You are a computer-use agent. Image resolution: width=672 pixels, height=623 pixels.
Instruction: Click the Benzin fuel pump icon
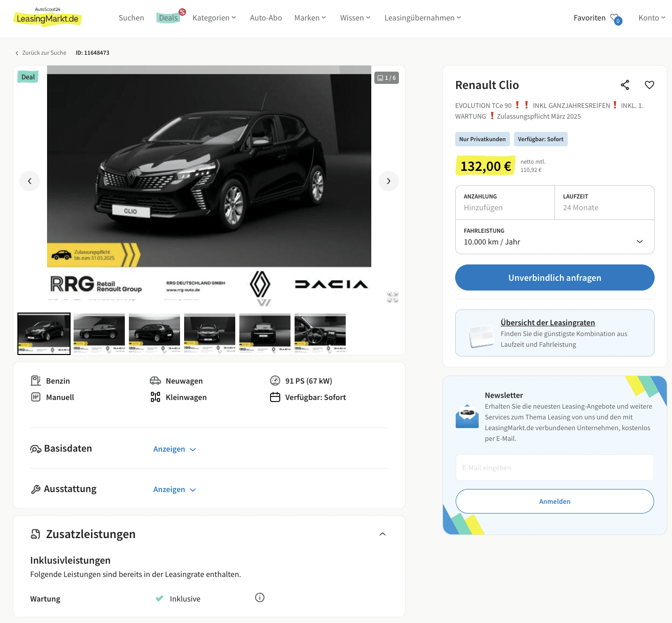pos(36,381)
